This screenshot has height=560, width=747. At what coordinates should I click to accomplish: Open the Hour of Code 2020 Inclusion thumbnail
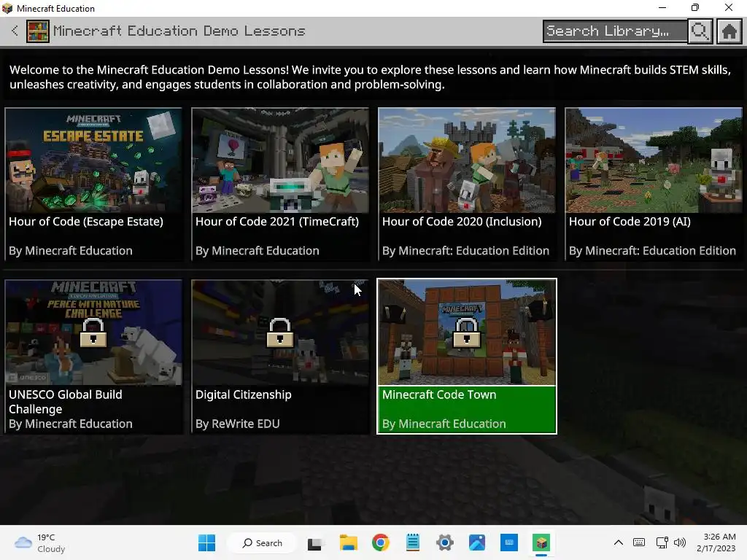(467, 160)
